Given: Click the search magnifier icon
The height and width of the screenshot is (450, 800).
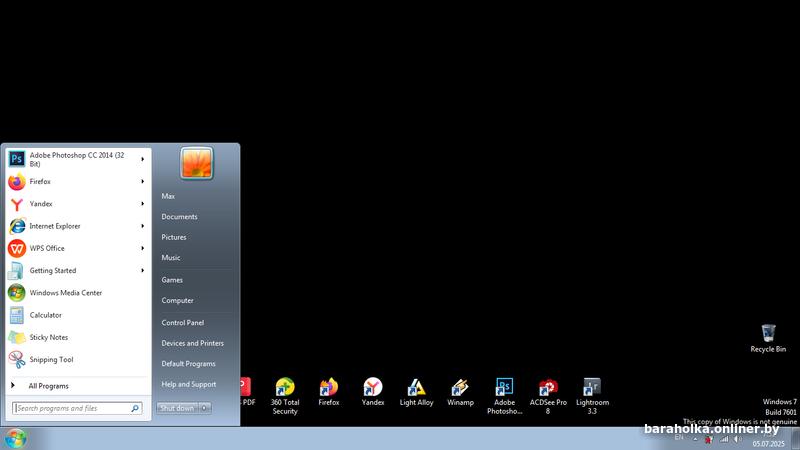Looking at the screenshot, I should point(135,408).
